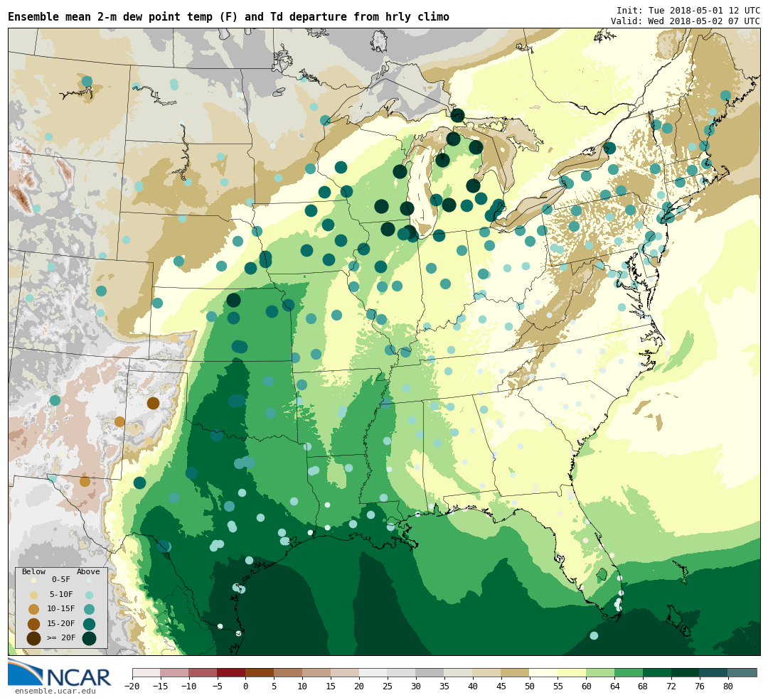Pick the 30 to 35 gray colorbar swatch
Screen dimensions: 768x700
click(x=430, y=673)
